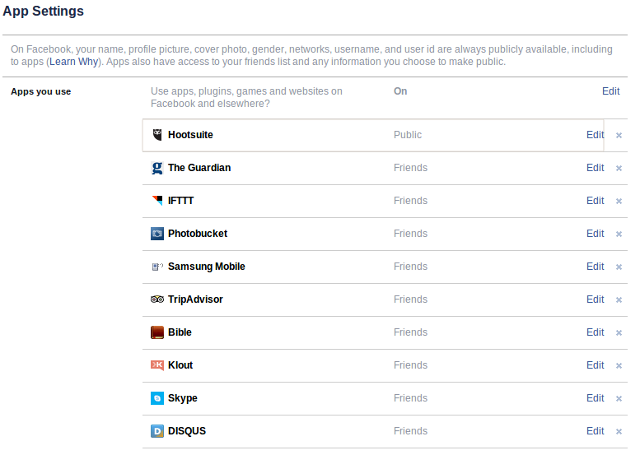The image size is (640, 455).
Task: Edit TripAdvisor app settings
Action: click(595, 300)
